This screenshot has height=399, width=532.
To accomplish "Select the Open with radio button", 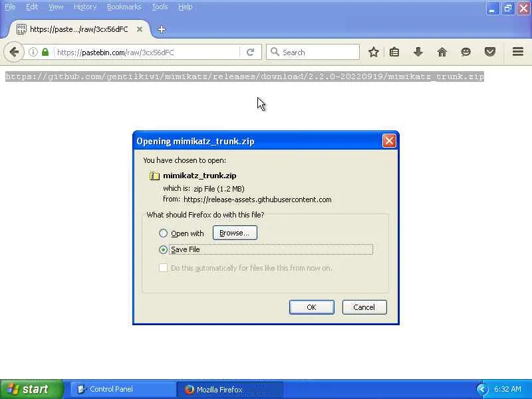I will [163, 233].
